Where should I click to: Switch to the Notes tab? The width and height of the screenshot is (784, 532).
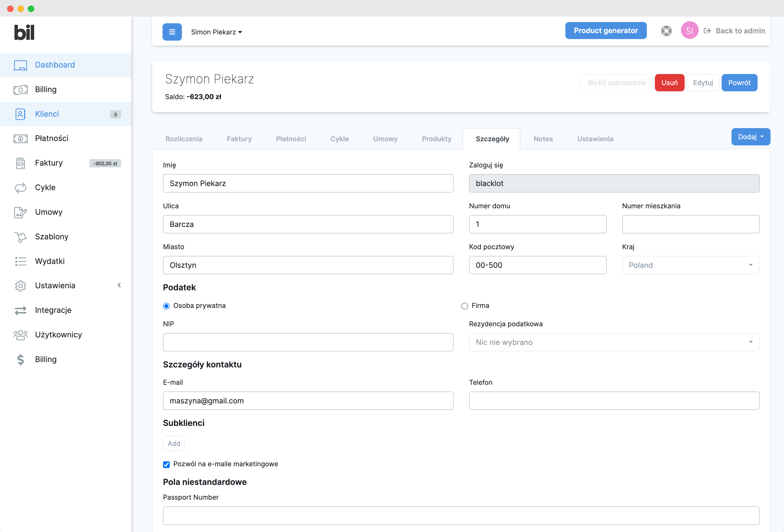pyautogui.click(x=543, y=139)
